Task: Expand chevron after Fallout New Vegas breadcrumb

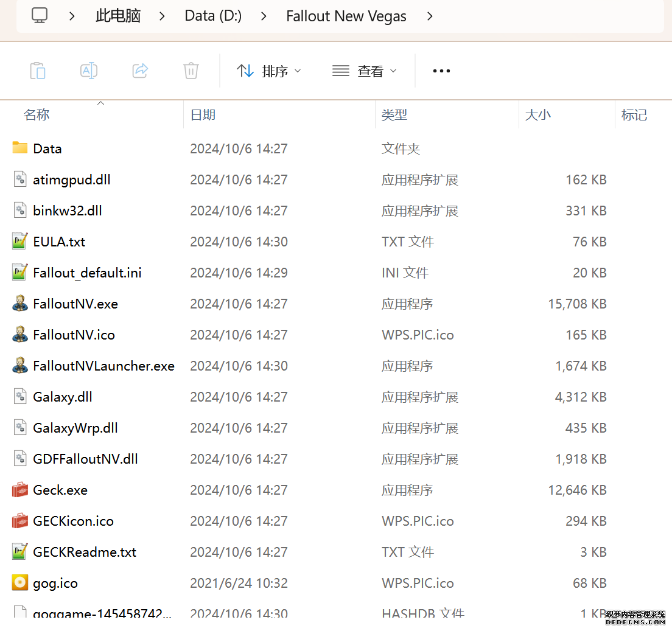Action: pos(430,16)
